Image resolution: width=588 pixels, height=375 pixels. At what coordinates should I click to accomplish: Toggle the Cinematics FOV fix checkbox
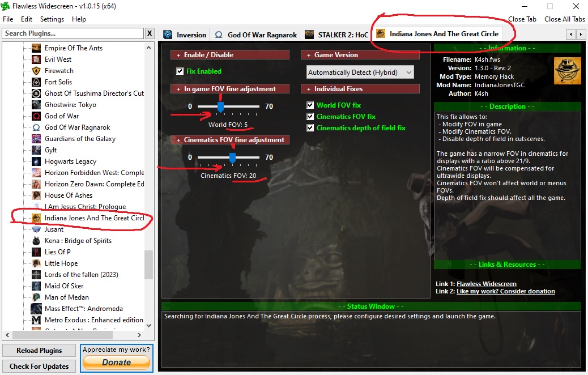click(x=310, y=116)
